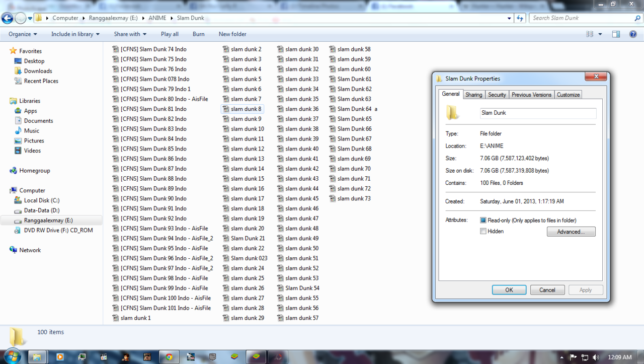Viewport: 644px width, 364px height.
Task: Open the Pictures library
Action: 34,141
